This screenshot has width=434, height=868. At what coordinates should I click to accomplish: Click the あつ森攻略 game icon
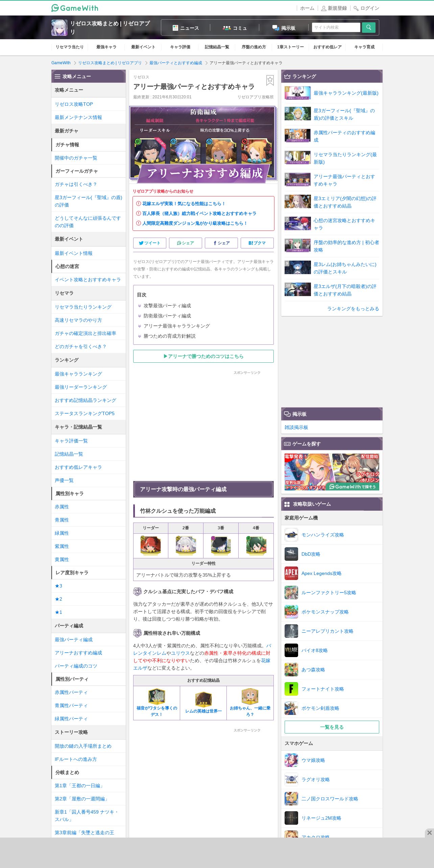tap(291, 670)
